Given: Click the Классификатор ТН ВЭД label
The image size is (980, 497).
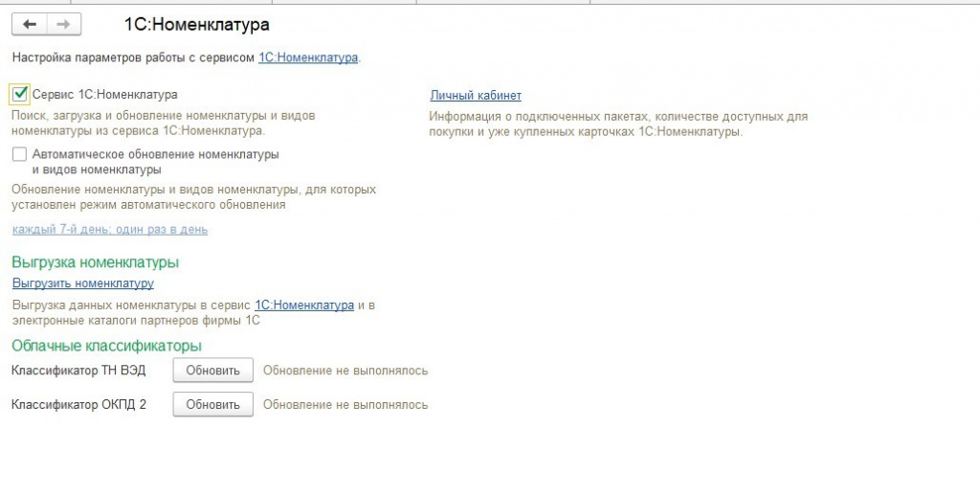Looking at the screenshot, I should pos(78,370).
